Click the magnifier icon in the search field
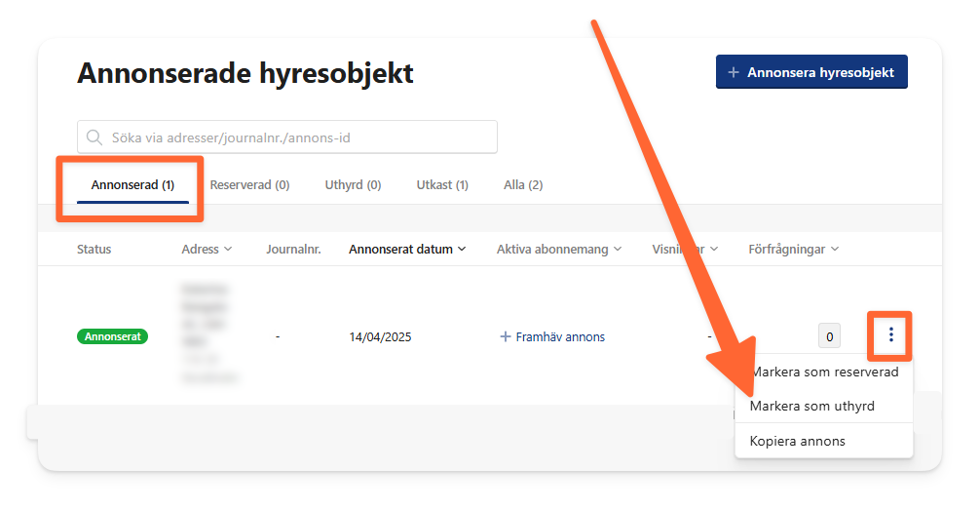Screen dimensions: 980x509 click(94, 137)
